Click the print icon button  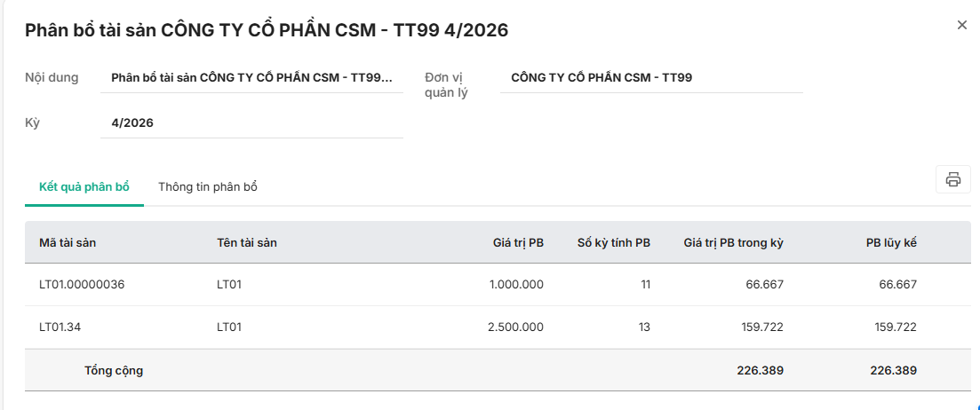pos(952,179)
